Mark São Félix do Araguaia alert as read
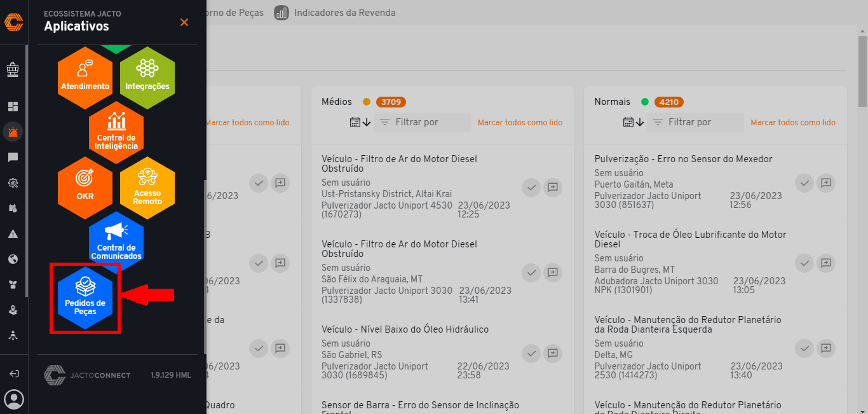868x414 pixels. [x=532, y=272]
